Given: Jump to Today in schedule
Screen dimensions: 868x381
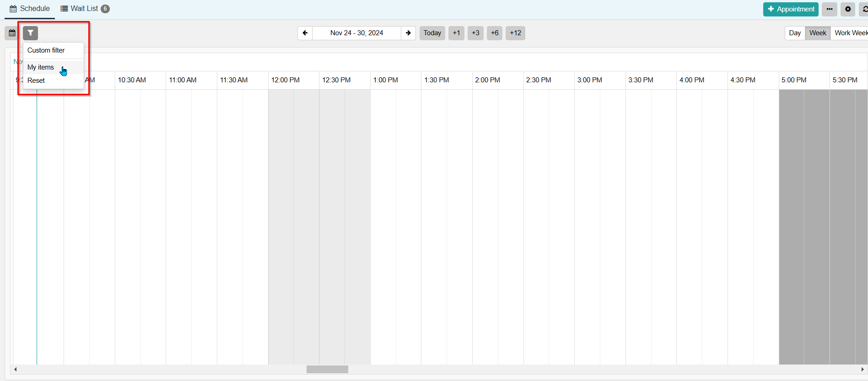Looking at the screenshot, I should point(432,33).
